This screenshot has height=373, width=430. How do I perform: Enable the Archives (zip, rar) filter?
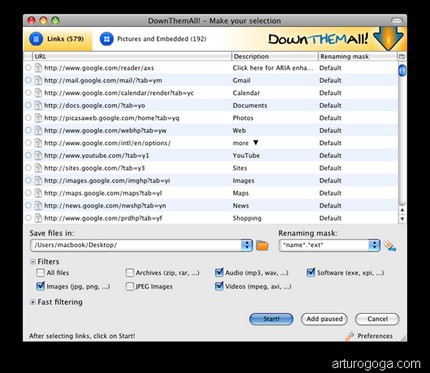coord(130,273)
